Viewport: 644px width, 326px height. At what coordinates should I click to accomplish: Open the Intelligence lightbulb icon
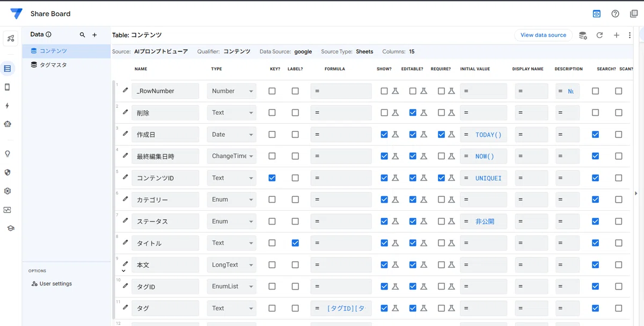[x=8, y=154]
